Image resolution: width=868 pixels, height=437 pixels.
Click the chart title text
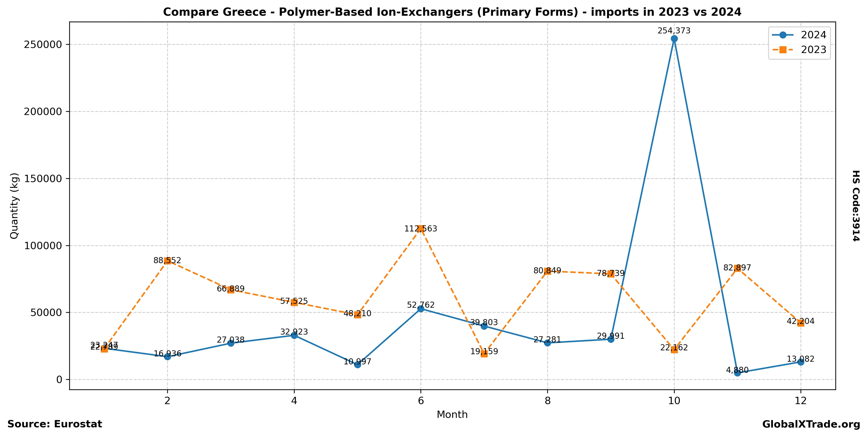(x=452, y=12)
